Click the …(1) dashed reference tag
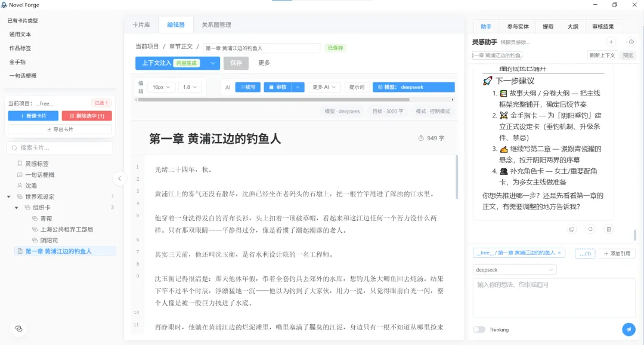Image resolution: width=644 pixels, height=345 pixels. (x=585, y=254)
